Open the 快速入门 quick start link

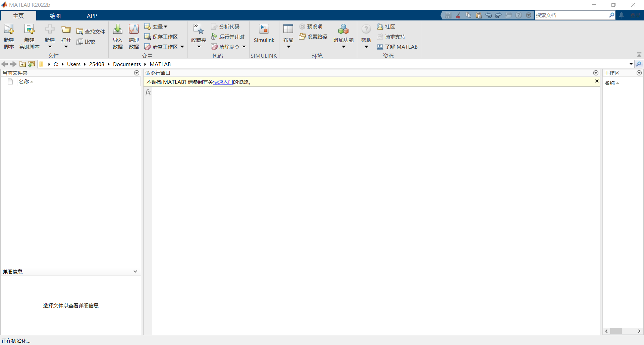(x=223, y=82)
